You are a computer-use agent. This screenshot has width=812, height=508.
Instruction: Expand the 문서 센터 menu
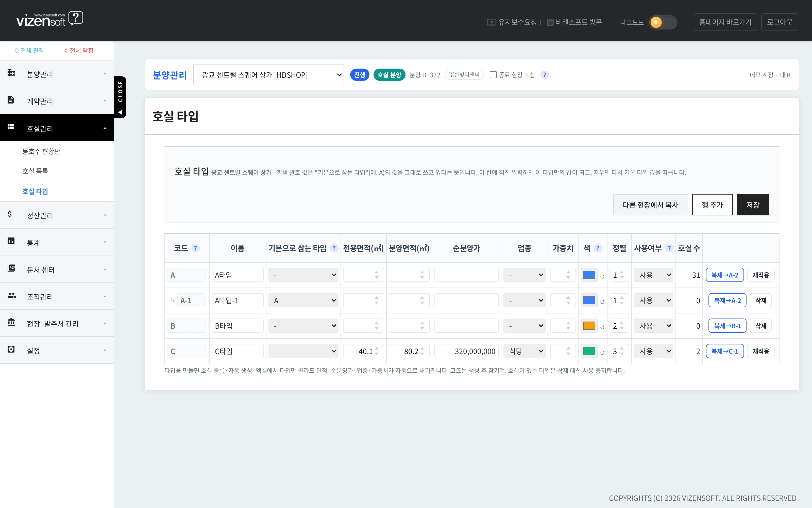click(57, 269)
